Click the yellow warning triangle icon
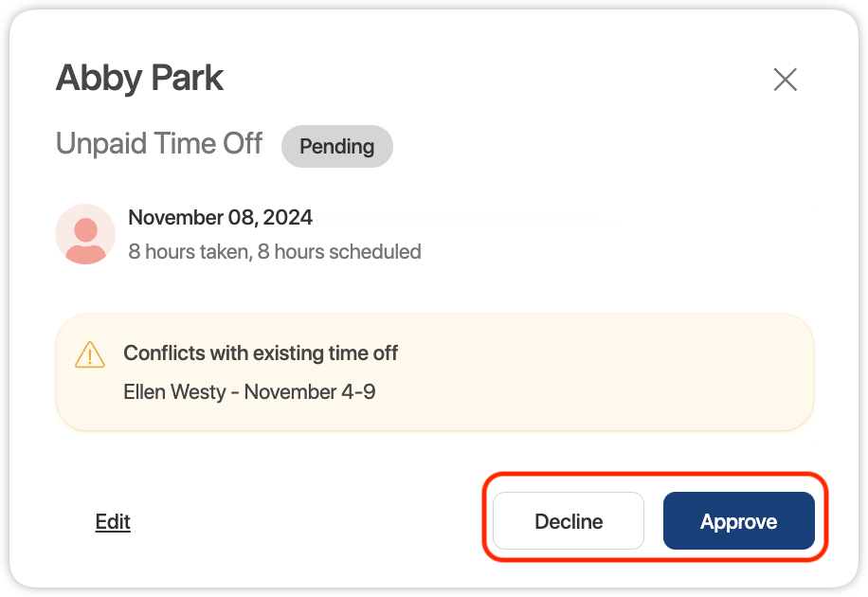Viewport: 868px width, 597px height. pyautogui.click(x=90, y=354)
